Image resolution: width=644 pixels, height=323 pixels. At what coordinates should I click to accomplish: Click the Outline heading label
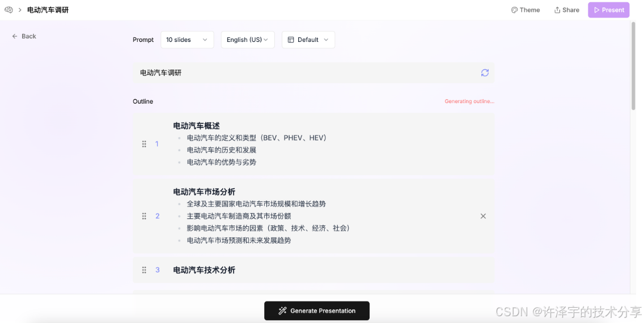pos(143,101)
